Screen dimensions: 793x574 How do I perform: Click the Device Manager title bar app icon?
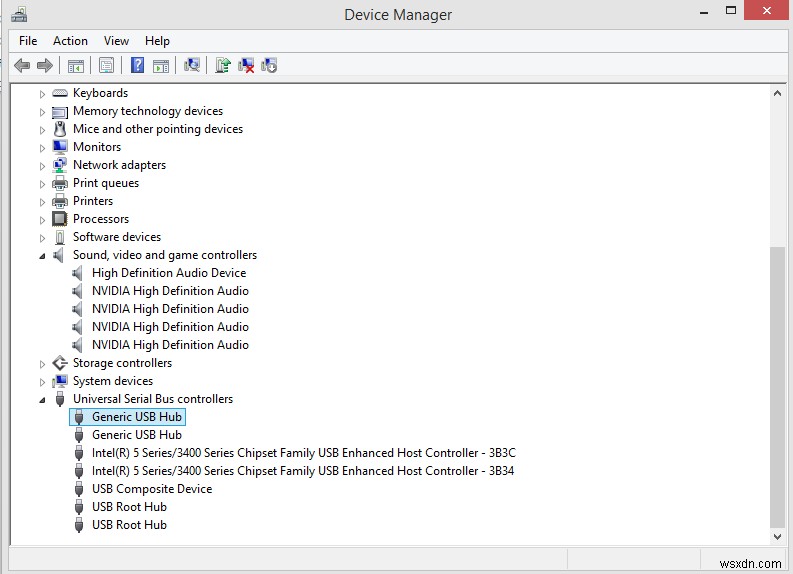coord(19,14)
